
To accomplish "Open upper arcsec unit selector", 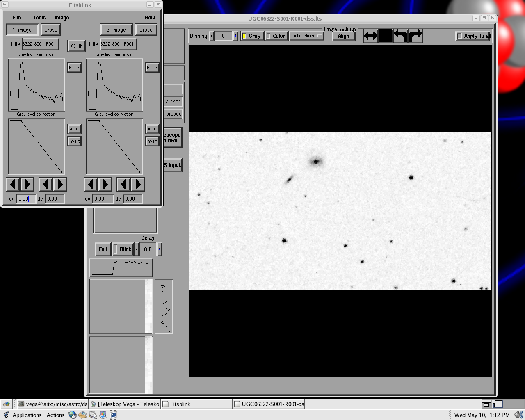I will click(x=173, y=102).
